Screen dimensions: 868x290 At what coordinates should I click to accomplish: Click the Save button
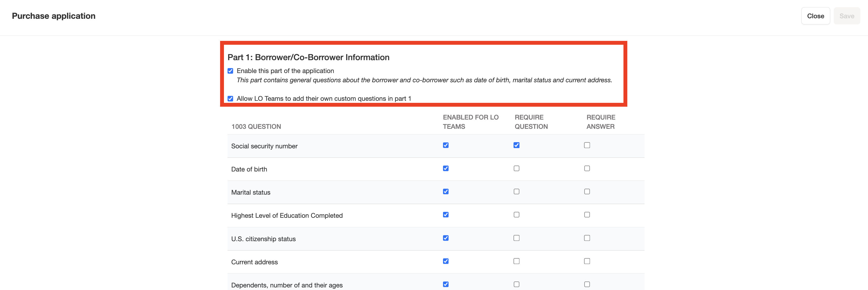pos(846,16)
